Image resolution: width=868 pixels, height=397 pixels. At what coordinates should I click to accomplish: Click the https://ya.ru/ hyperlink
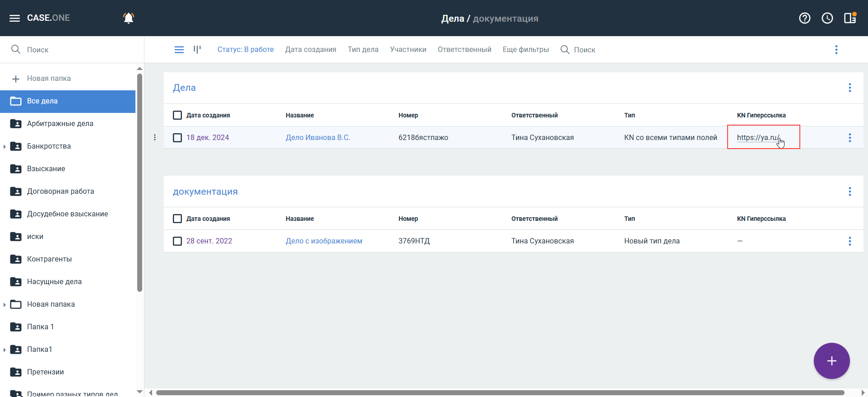pyautogui.click(x=757, y=138)
